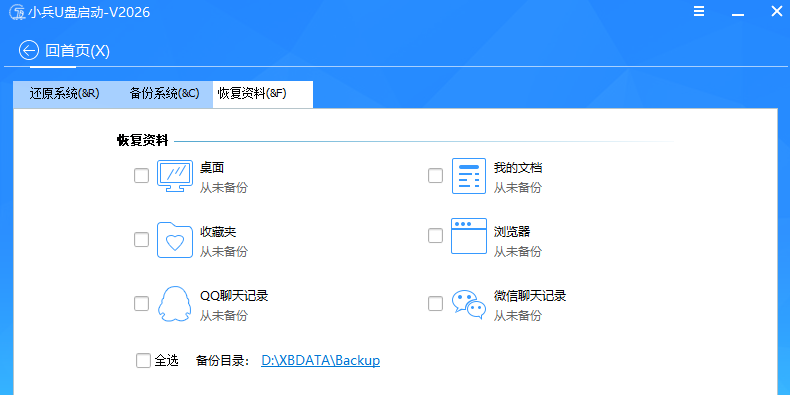Click the 备份目录 label

pos(223,361)
